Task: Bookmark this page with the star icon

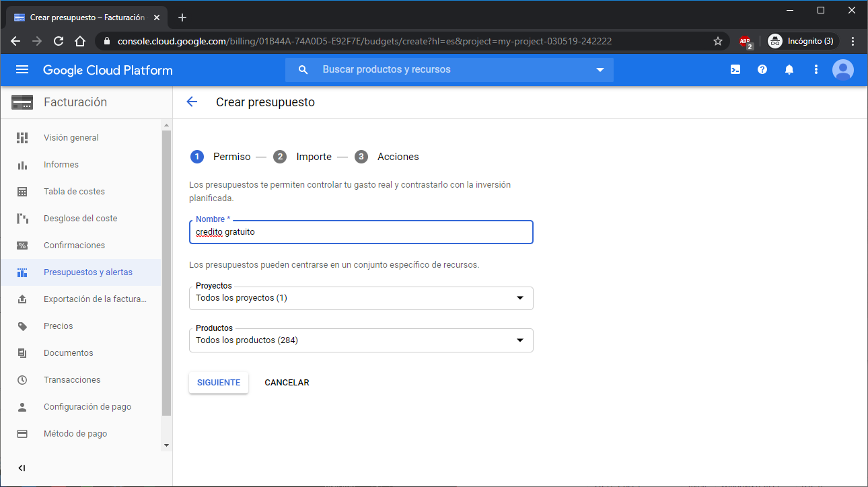Action: 718,41
